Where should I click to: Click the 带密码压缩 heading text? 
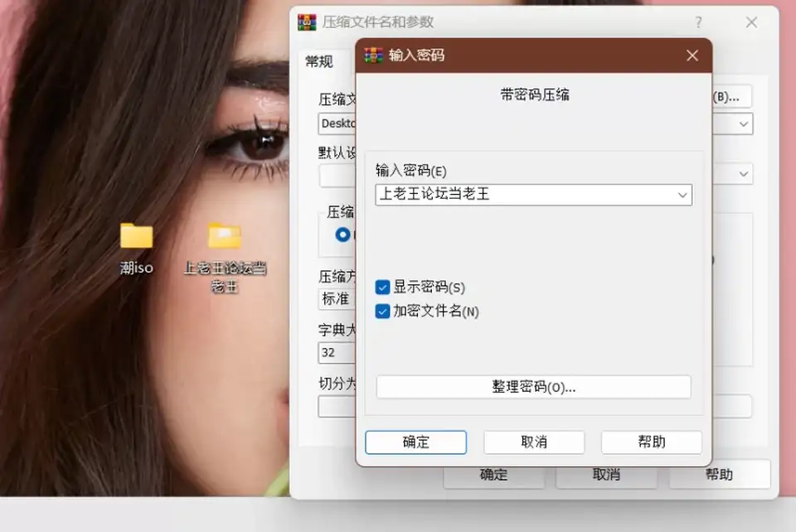point(535,94)
